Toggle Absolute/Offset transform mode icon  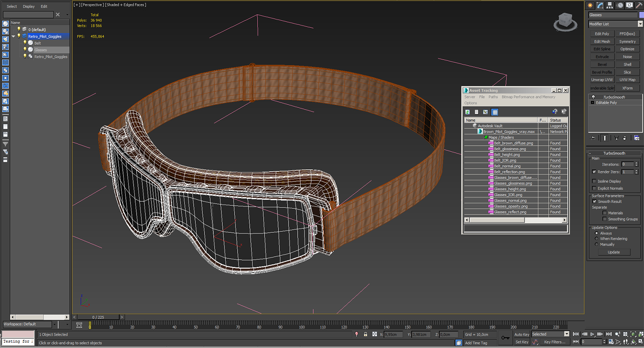point(375,334)
